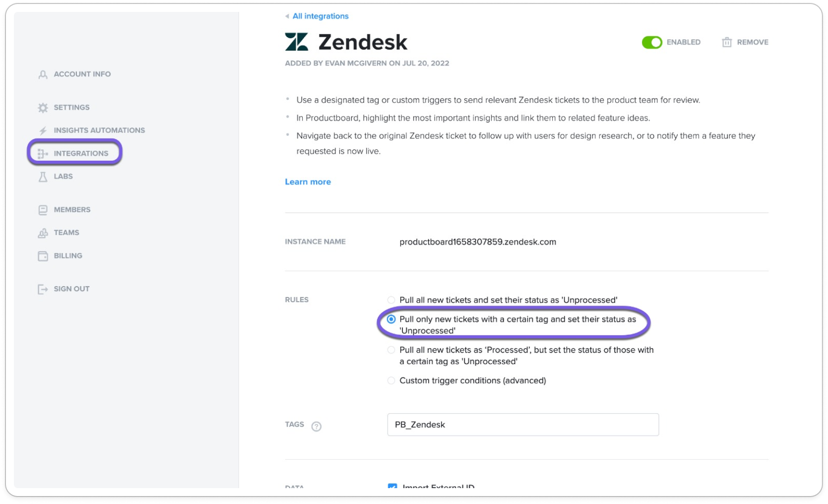The image size is (828, 504).
Task: Click the Members icon in sidebar
Action: tap(43, 210)
